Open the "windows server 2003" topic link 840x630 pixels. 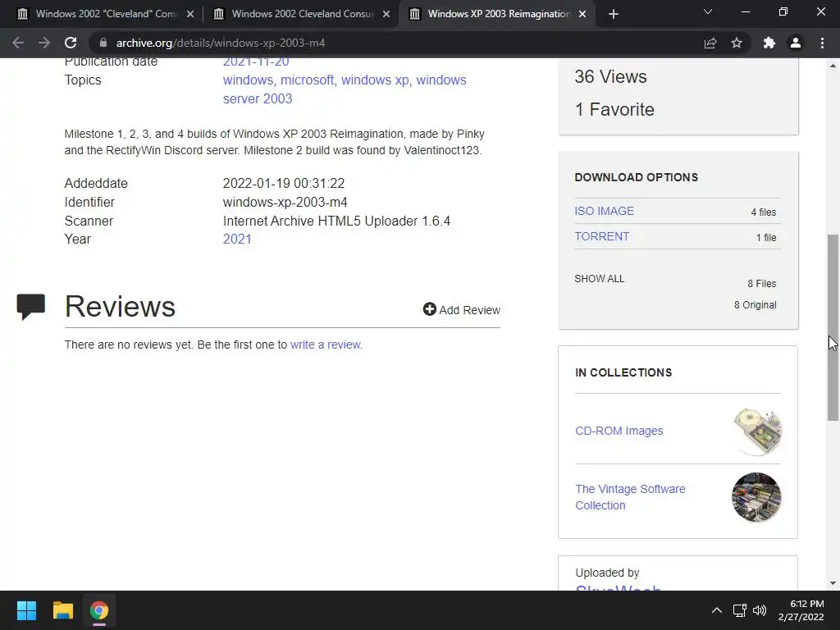345,89
